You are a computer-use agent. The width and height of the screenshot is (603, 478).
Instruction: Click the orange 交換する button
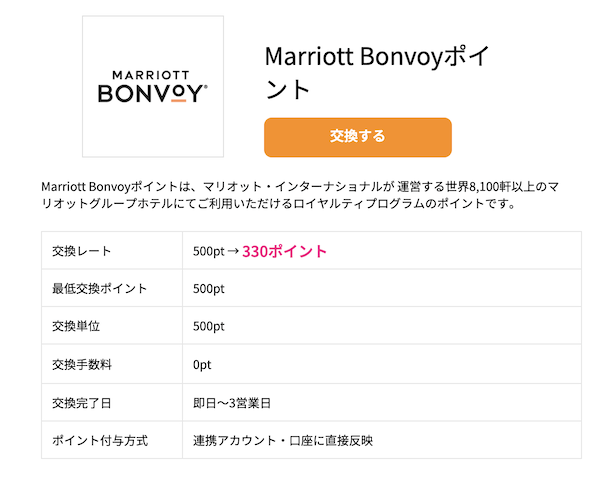point(358,137)
